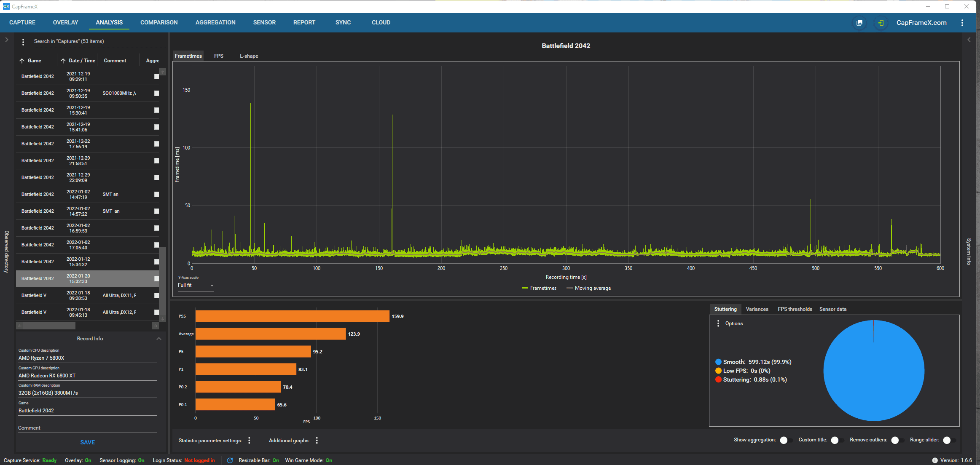Check aggregation box for SOC1000MHz capture
This screenshot has height=465, width=980.
point(156,94)
